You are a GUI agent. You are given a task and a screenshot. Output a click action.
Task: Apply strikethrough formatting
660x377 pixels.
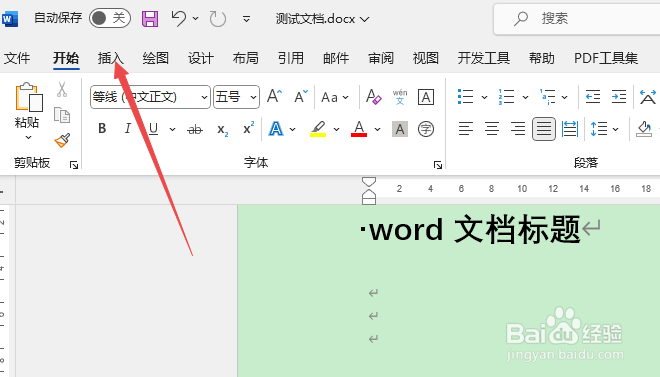point(195,129)
